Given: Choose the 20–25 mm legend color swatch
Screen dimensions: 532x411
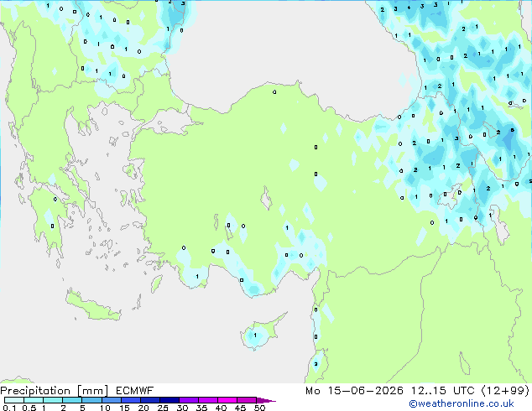Looking at the screenshot, I should (x=149, y=400).
